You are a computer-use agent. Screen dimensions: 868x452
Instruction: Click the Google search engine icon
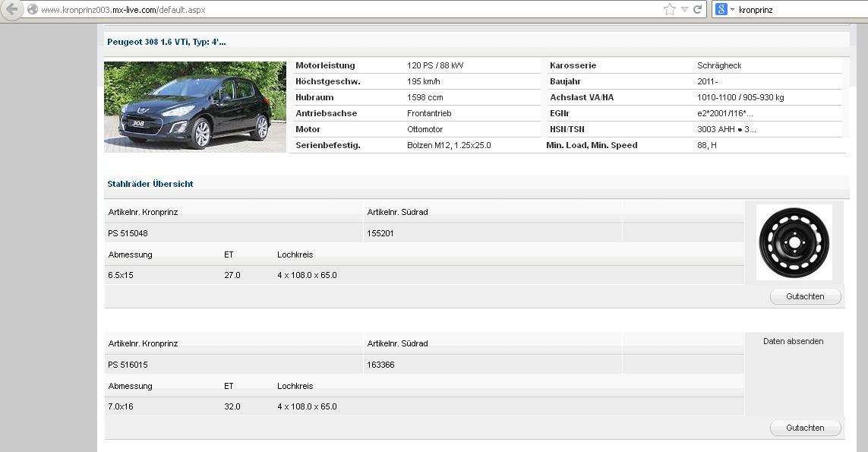pyautogui.click(x=721, y=10)
